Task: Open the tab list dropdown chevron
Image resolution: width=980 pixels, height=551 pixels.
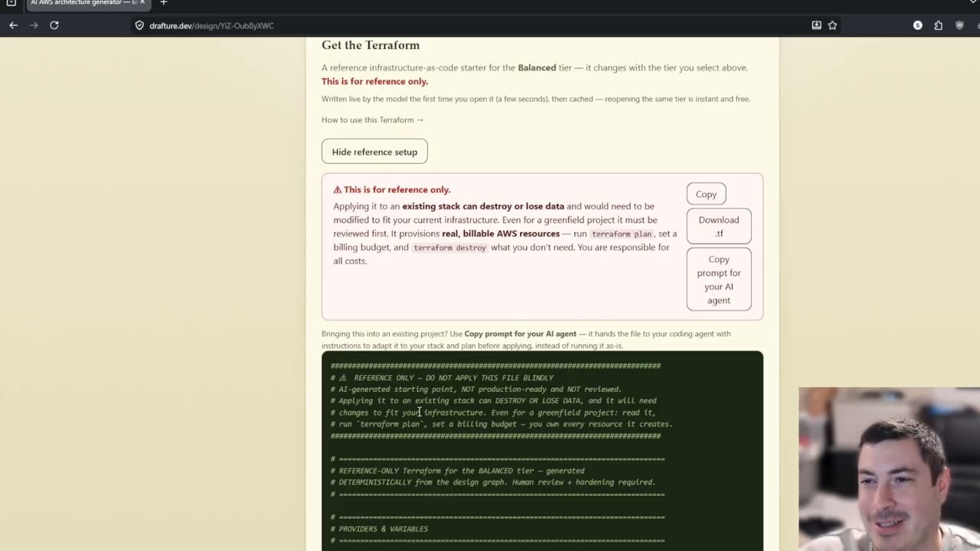Action: click(x=973, y=3)
